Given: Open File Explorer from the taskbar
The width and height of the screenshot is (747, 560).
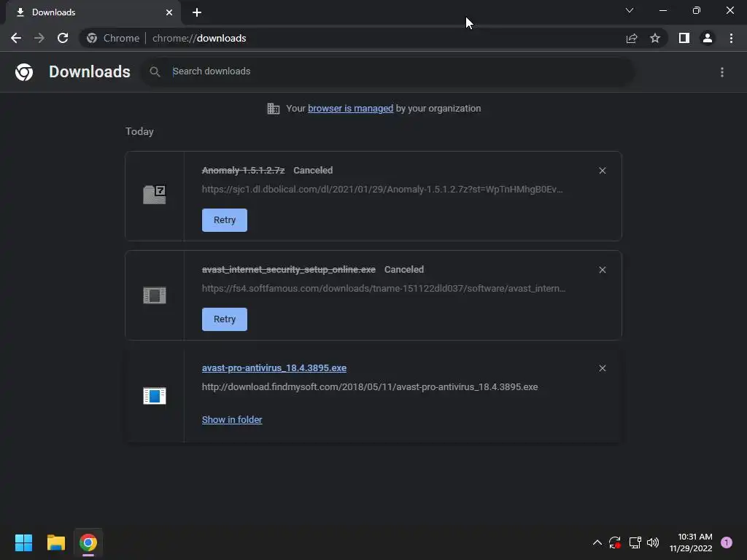Looking at the screenshot, I should 55,542.
